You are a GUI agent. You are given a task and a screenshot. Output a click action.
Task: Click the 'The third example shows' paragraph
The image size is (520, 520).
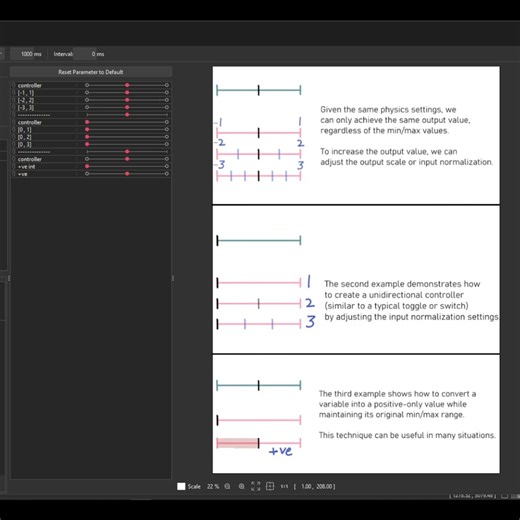coord(397,404)
